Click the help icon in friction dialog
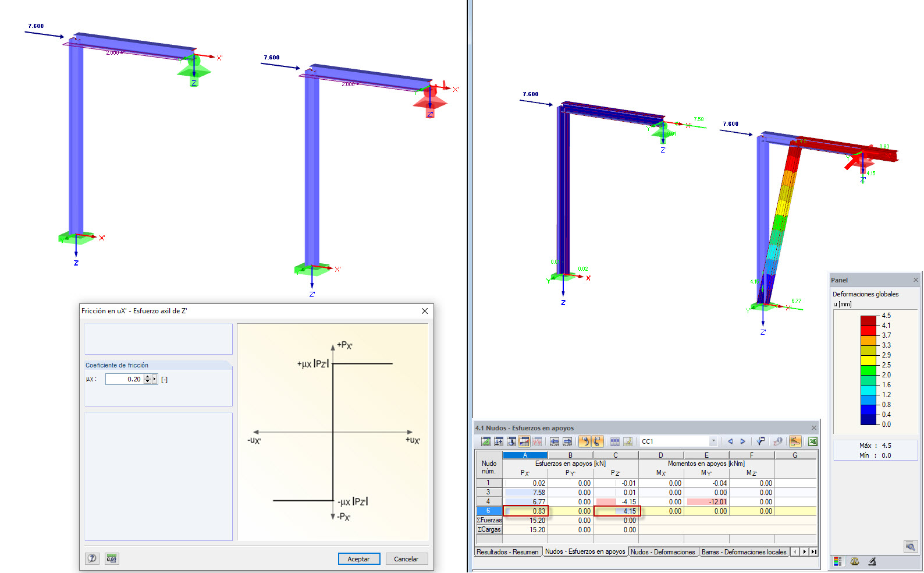The width and height of the screenshot is (924, 573). pos(92,558)
